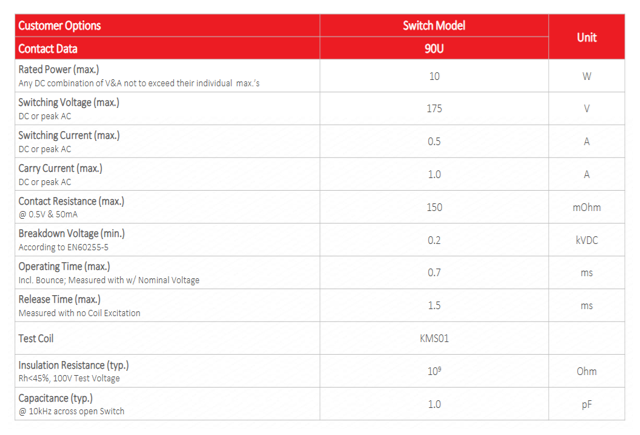640x435 pixels.
Task: Select the Contact Data header row
Action: click(x=48, y=47)
